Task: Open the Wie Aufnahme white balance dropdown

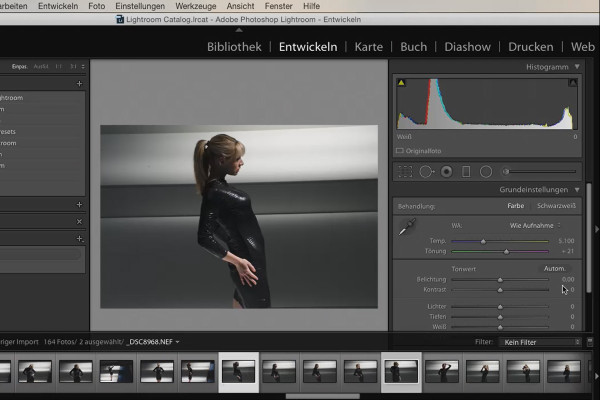Action: click(535, 225)
